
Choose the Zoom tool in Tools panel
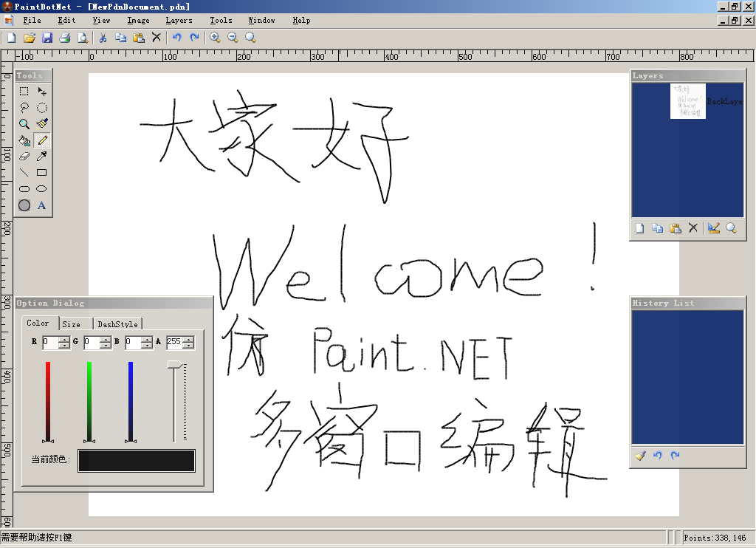tap(24, 124)
